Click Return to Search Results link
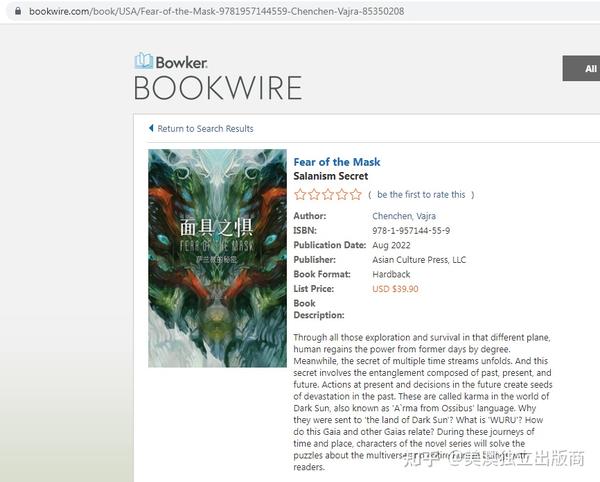 coord(205,129)
